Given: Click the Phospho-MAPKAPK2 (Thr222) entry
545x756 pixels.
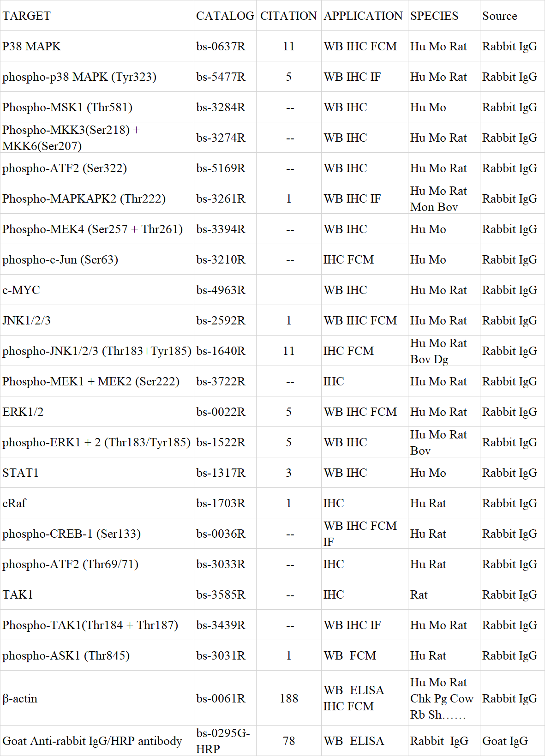Looking at the screenshot, I should click(84, 199).
